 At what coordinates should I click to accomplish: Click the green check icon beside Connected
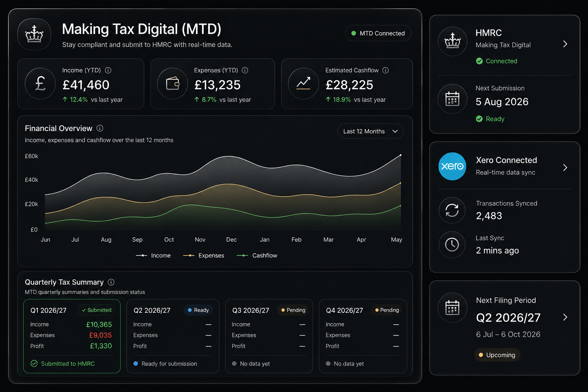pyautogui.click(x=479, y=61)
